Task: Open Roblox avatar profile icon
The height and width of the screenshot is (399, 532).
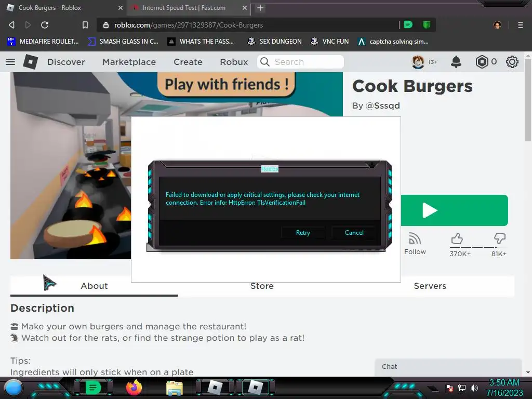Action: point(418,62)
